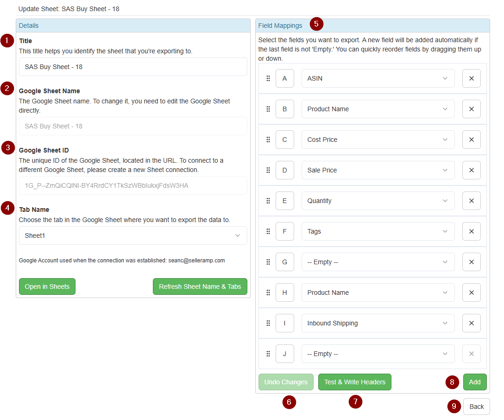Open the ASIN field dropdown
Image resolution: width=504 pixels, height=420 pixels.
[378, 78]
